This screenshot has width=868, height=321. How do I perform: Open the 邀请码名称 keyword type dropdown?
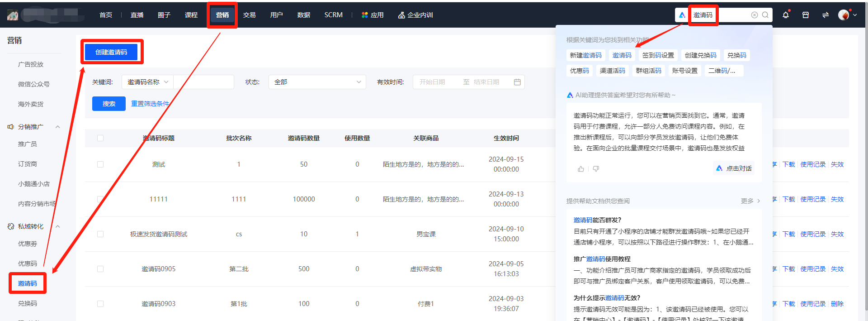147,82
